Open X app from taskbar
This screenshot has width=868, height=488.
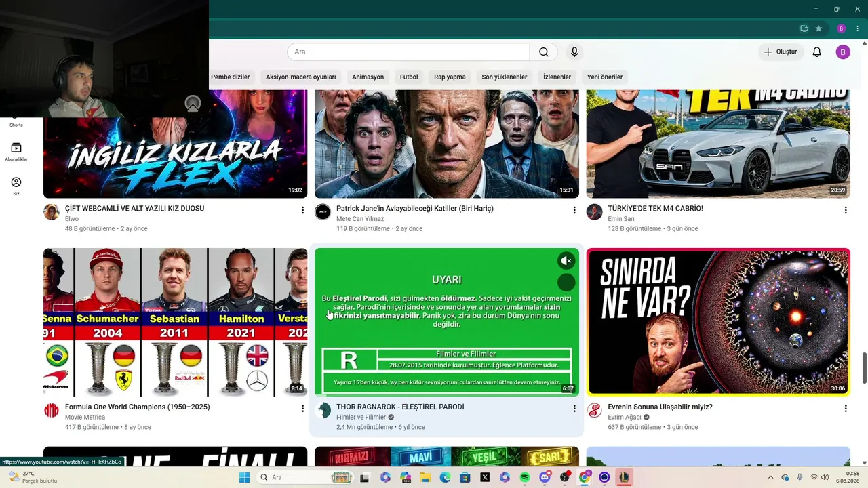(485, 477)
